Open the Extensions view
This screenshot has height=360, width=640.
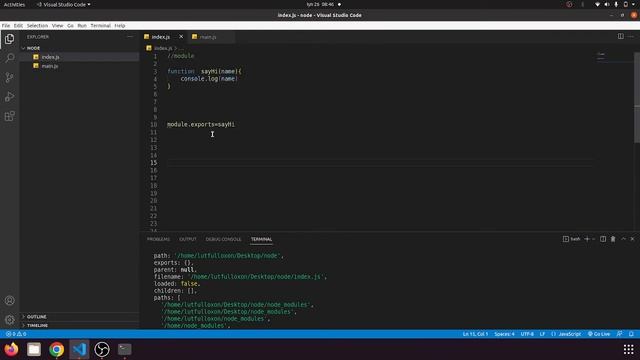[9, 116]
